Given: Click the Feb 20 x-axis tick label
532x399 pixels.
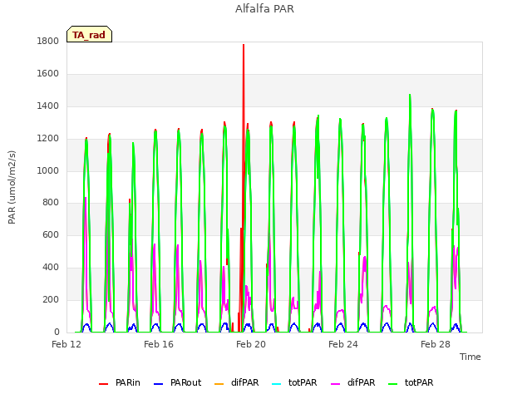Looking at the screenshot, I should tap(251, 344).
